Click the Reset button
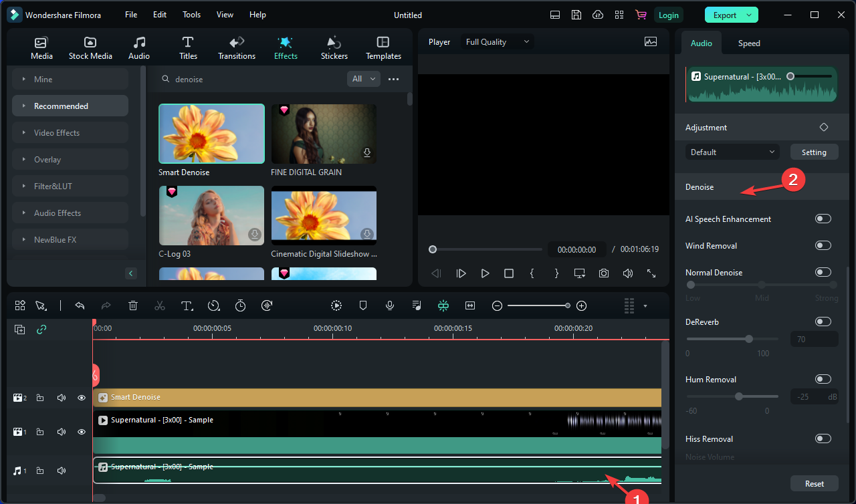856x504 pixels. 814,483
